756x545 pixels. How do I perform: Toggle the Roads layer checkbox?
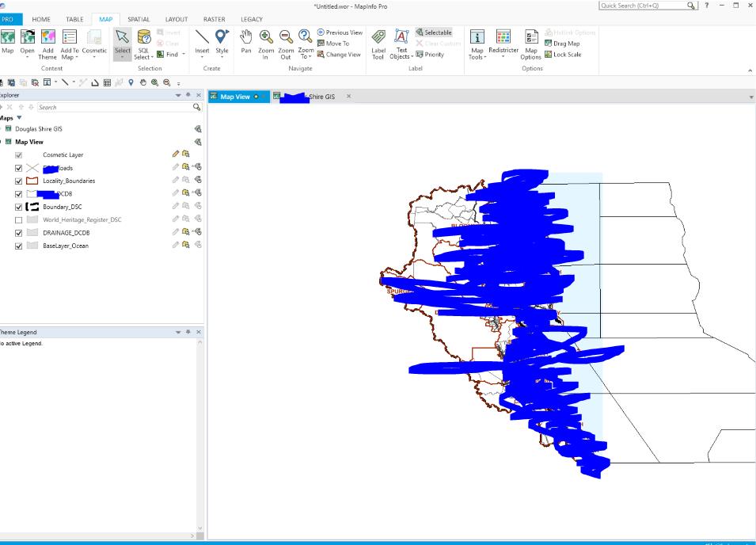point(18,168)
